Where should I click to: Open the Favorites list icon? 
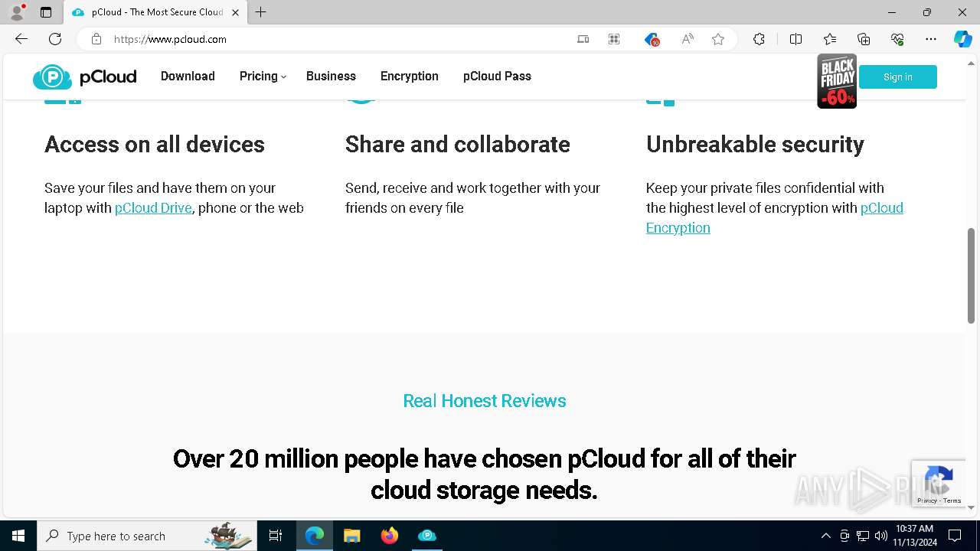[x=830, y=39]
